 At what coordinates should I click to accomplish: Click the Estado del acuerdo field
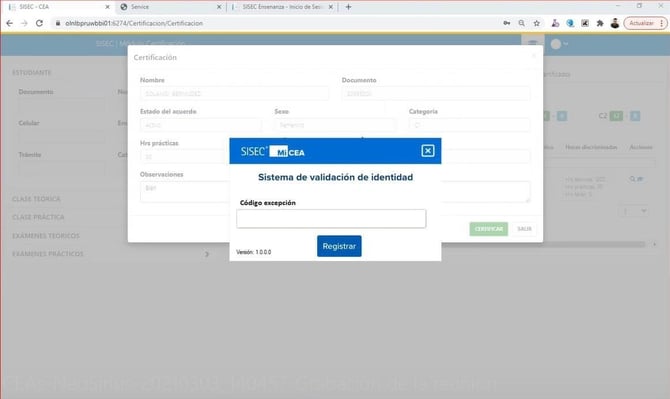201,125
